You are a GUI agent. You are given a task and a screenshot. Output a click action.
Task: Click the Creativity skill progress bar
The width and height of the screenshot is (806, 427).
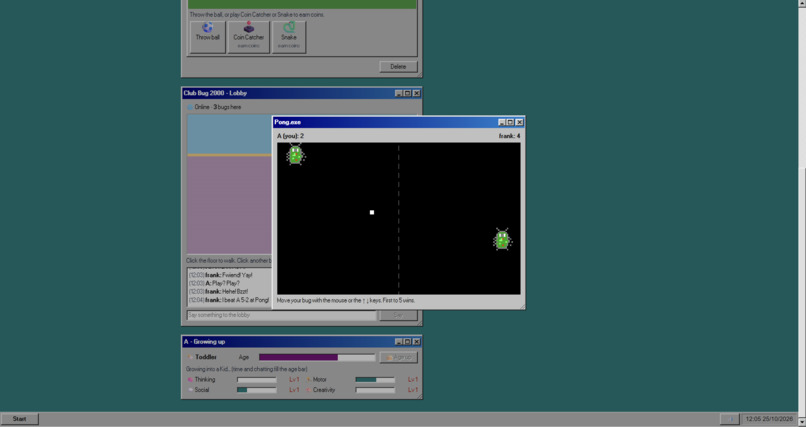click(375, 390)
